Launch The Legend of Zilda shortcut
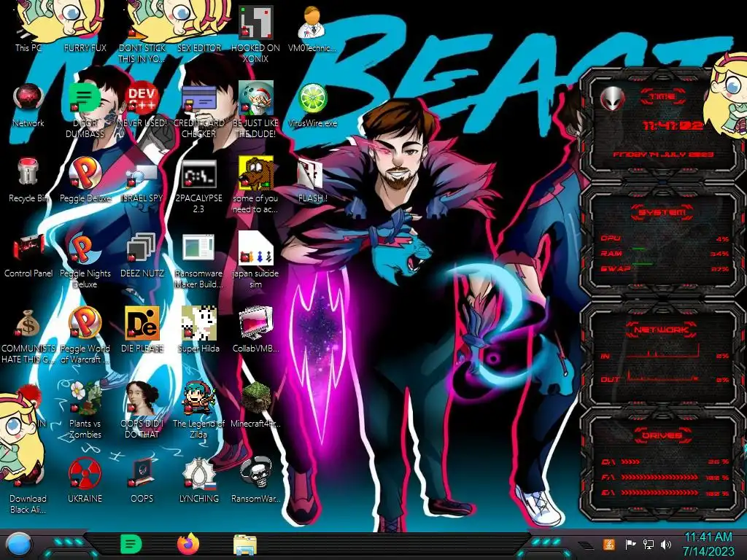Image resolution: width=747 pixels, height=560 pixels. tap(198, 411)
